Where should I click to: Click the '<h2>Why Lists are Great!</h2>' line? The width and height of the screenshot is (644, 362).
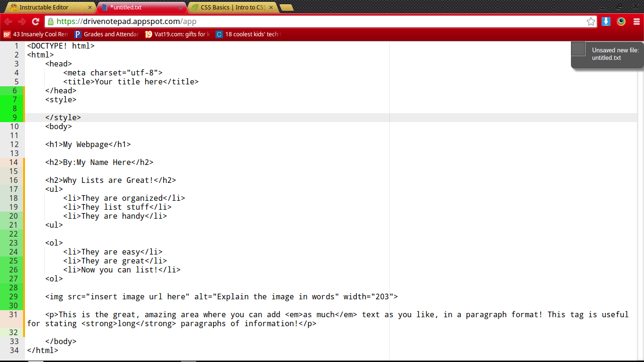click(111, 180)
